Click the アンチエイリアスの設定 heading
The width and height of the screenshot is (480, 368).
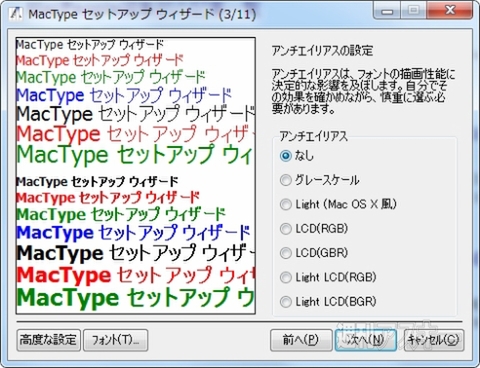tap(322, 51)
